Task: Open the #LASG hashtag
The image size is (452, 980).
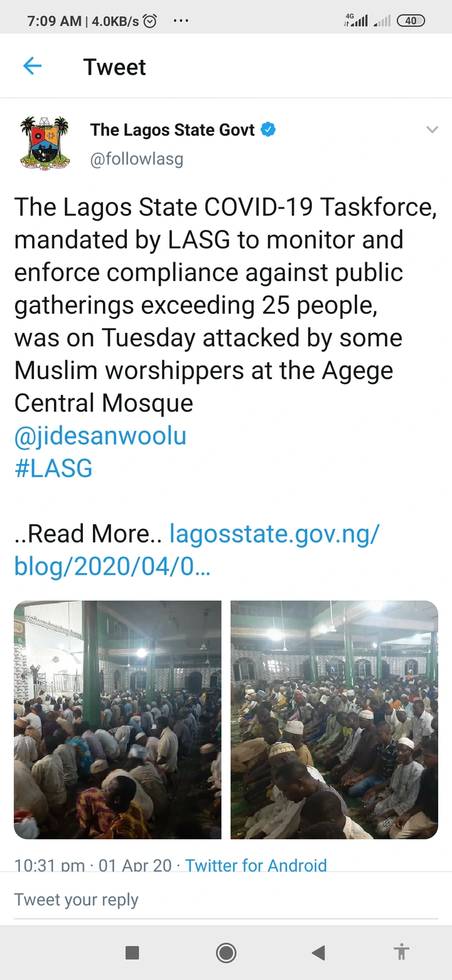Action: [53, 468]
